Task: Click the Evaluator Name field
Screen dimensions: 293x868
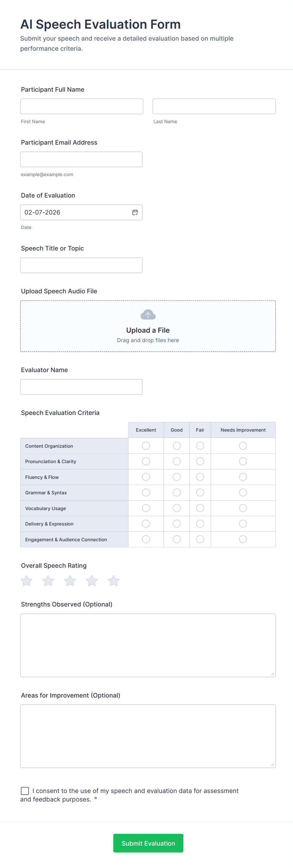Action: click(81, 387)
